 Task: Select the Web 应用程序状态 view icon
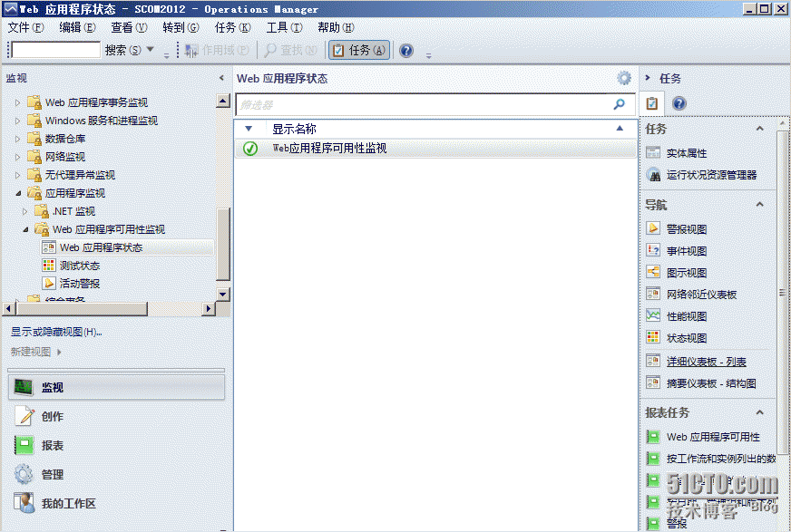point(49,247)
